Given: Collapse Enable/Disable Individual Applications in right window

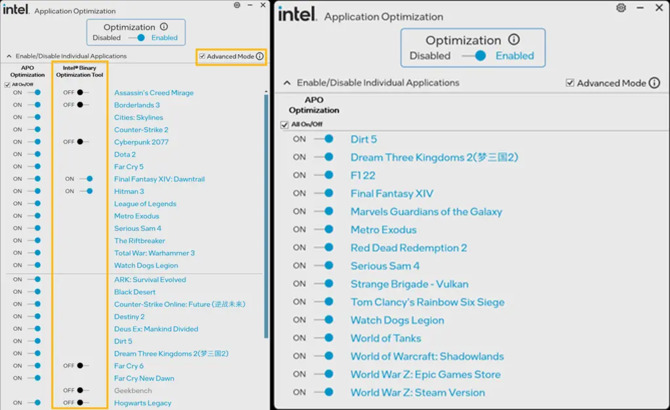Looking at the screenshot, I should (x=287, y=83).
